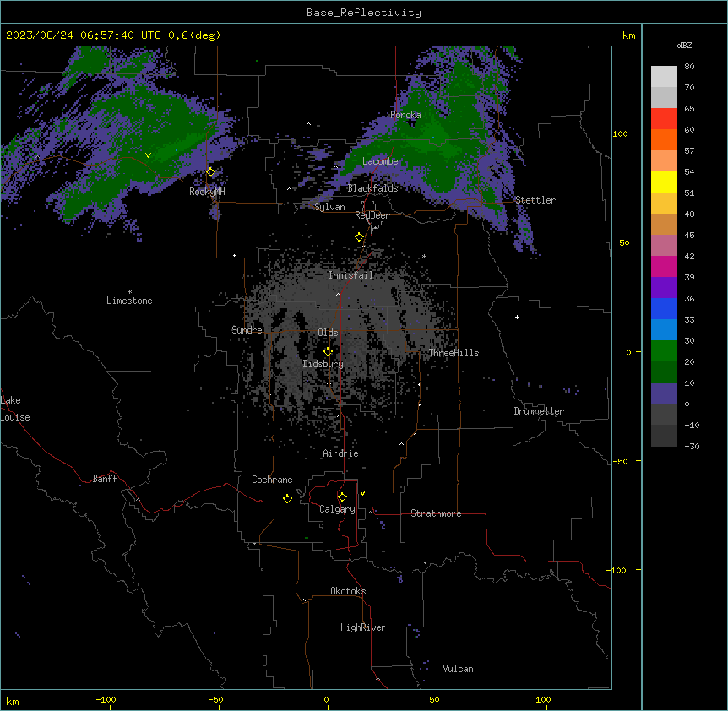The image size is (728, 711).
Task: Select the Blackfalds label
Action: tap(372, 188)
